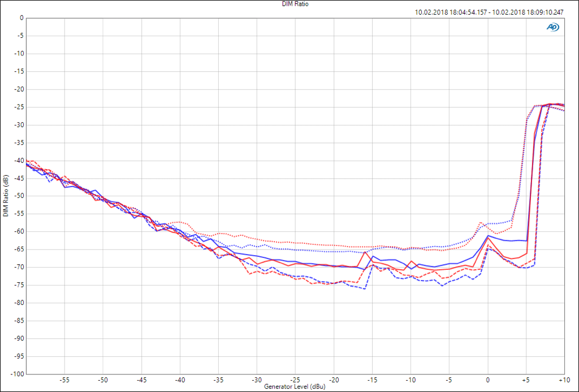Screen dimensions: 579x392
Task: Click the -30 tick on the x-axis
Action: coord(257,380)
